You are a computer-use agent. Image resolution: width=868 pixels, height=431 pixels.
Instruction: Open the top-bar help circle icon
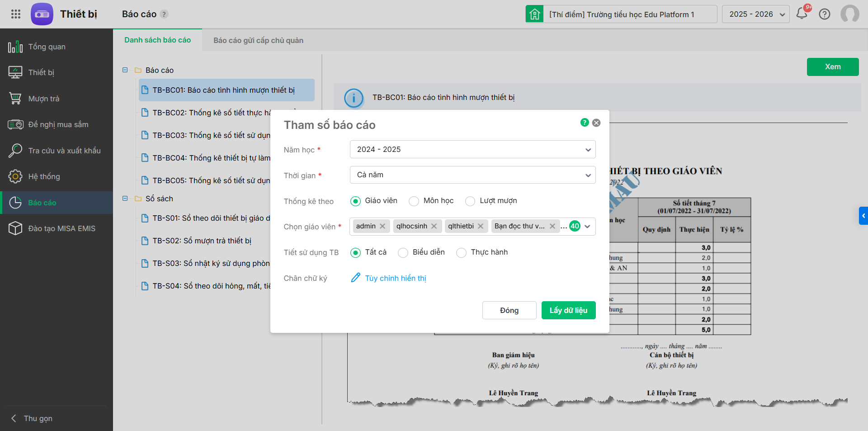pos(825,14)
